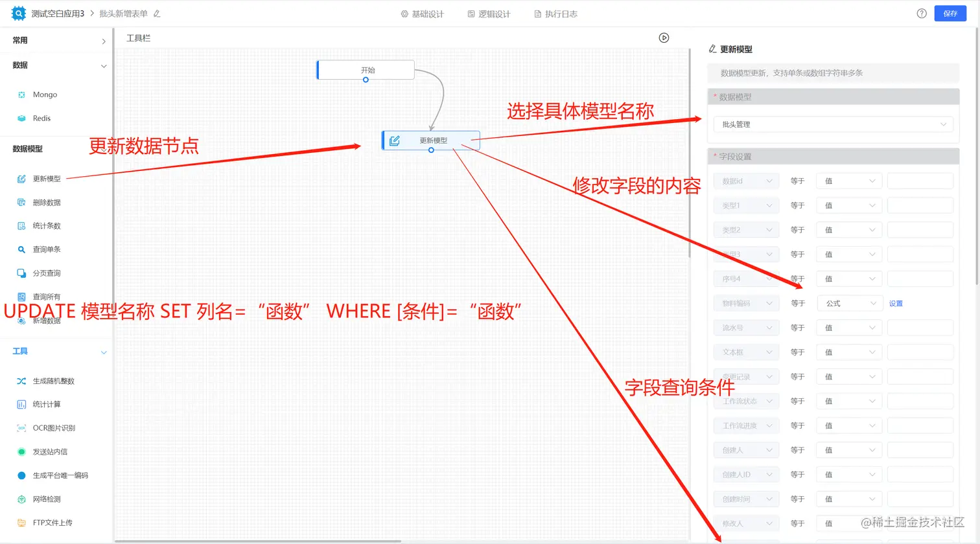Click the 删除数据 icon
This screenshot has width=980, height=544.
click(21, 203)
